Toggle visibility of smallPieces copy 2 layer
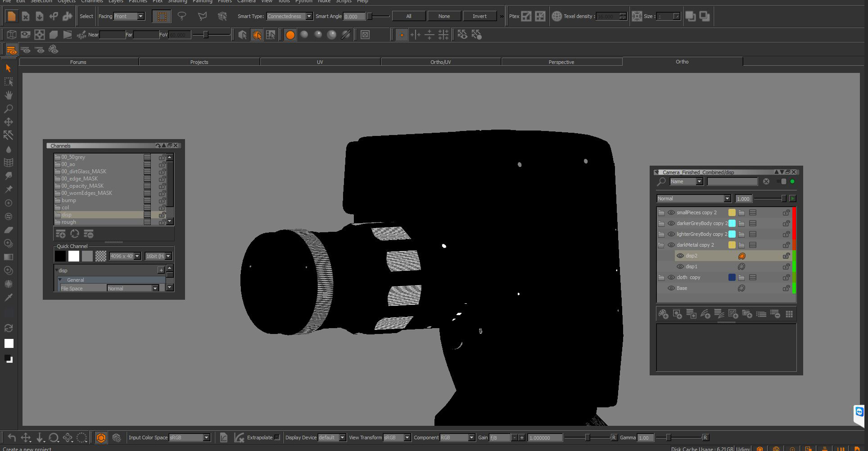Viewport: 868px width, 451px height. coord(671,212)
